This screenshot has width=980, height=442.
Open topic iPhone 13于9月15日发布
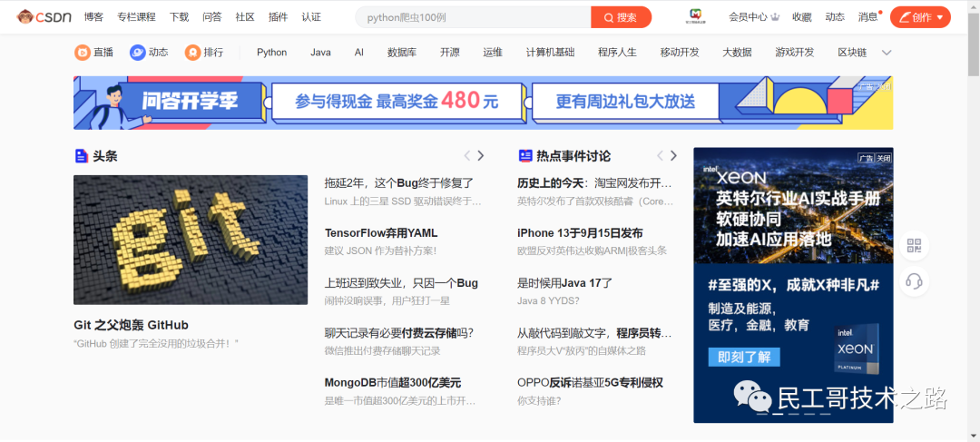580,233
